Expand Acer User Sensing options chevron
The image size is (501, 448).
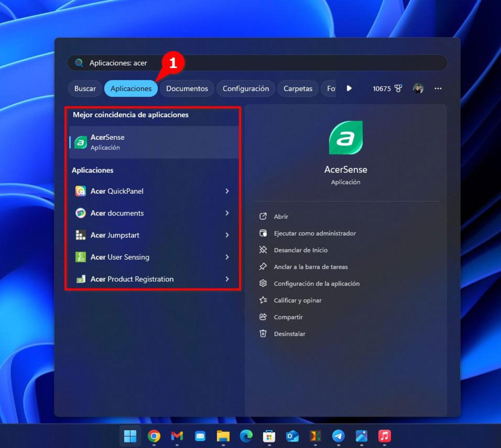click(227, 257)
